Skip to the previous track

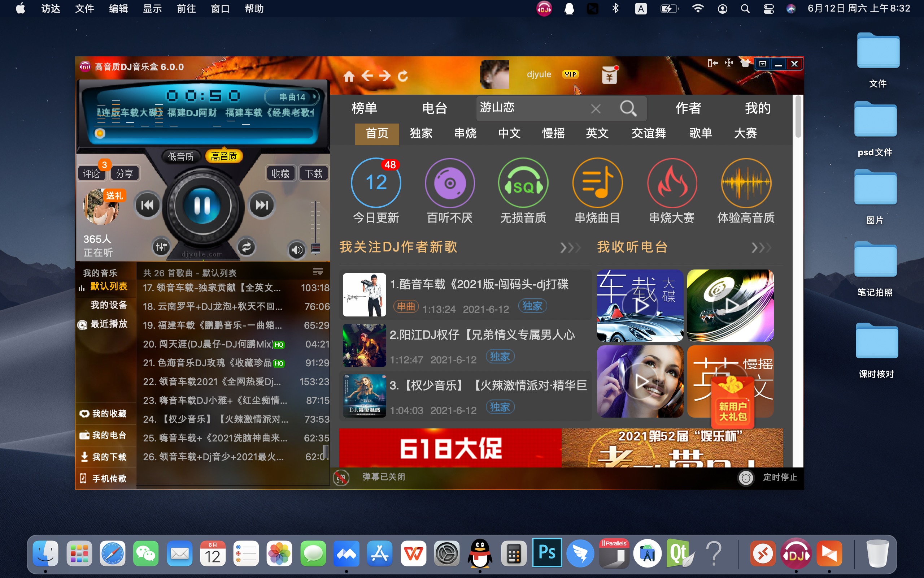click(147, 205)
